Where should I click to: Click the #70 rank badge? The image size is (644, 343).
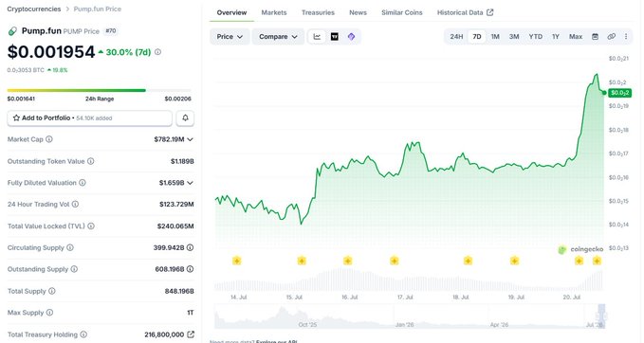coord(111,30)
